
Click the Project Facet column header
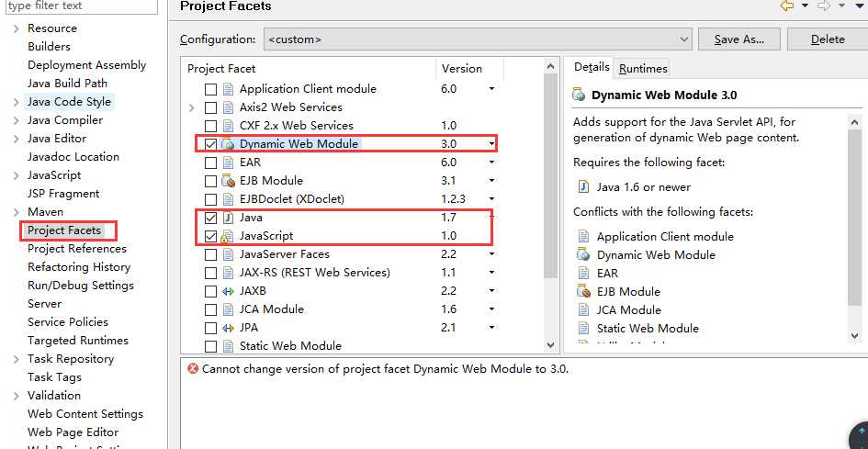pos(309,69)
